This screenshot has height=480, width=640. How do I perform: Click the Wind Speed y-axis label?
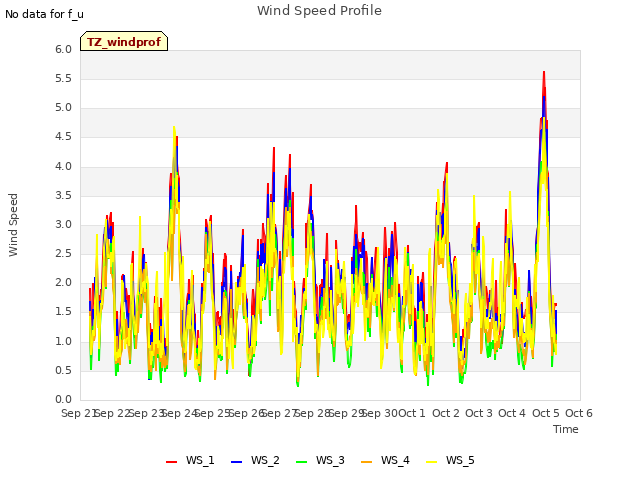13,225
